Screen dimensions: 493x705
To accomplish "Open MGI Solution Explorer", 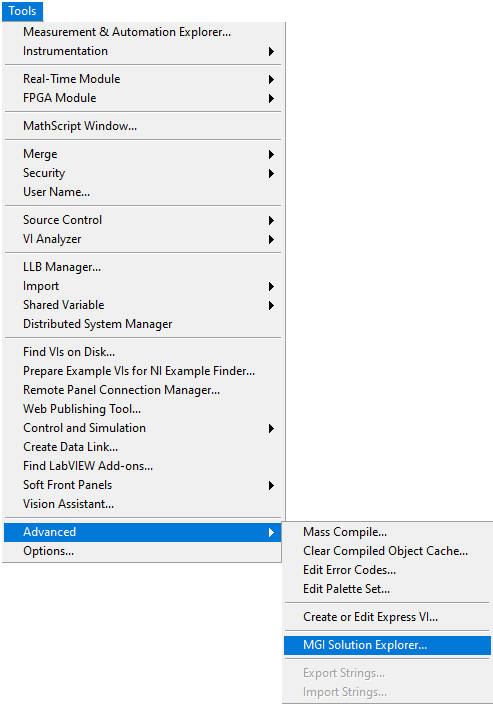I will tap(387, 645).
